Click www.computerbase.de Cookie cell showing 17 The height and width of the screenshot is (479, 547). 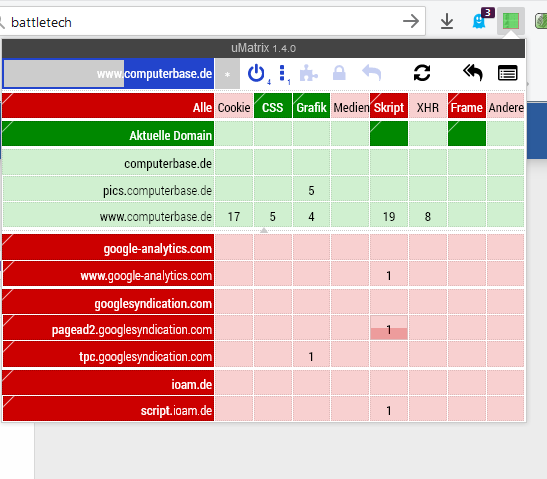[x=234, y=215]
